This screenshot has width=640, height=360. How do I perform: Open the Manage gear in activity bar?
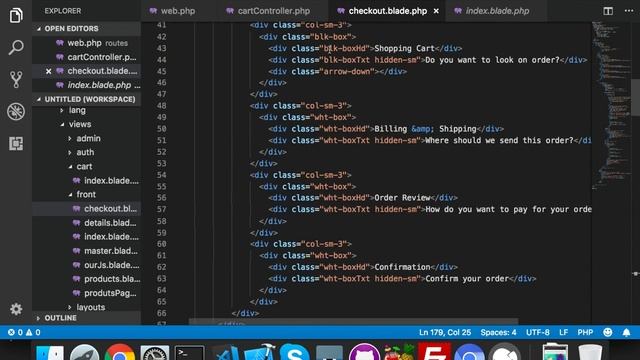coord(16,309)
